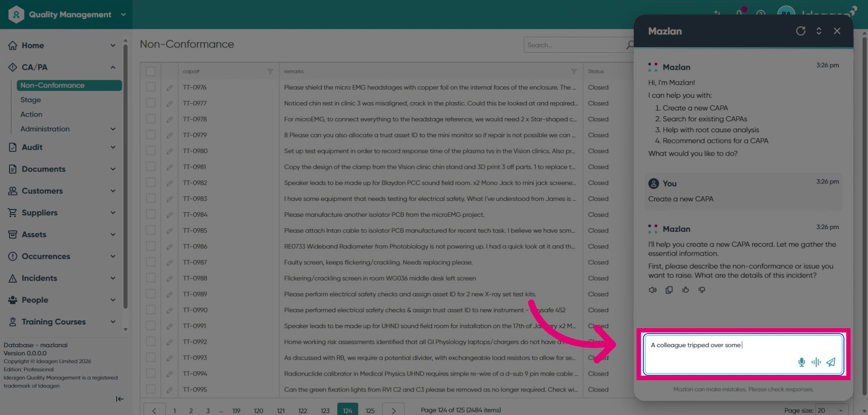Go to page 125 in pagination
The image size is (868, 415).
(370, 410)
